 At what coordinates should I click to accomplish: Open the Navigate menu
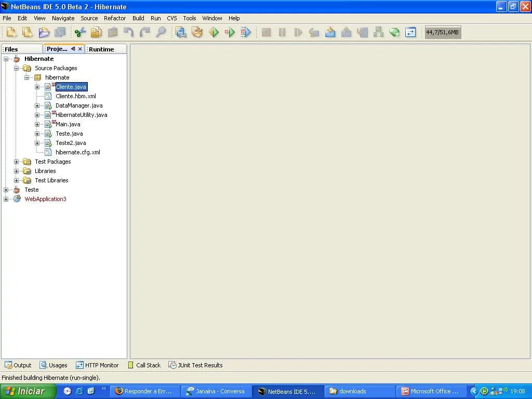(x=63, y=18)
